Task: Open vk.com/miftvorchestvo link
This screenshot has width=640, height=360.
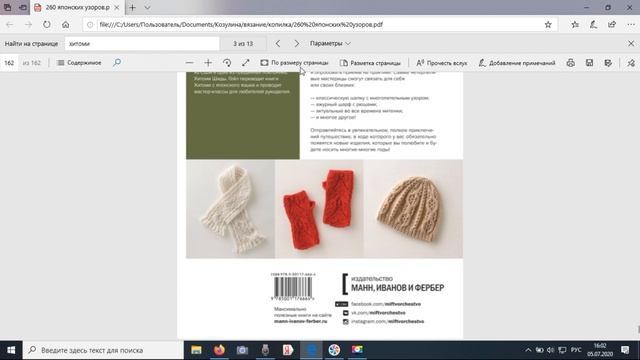Action: (x=378, y=313)
